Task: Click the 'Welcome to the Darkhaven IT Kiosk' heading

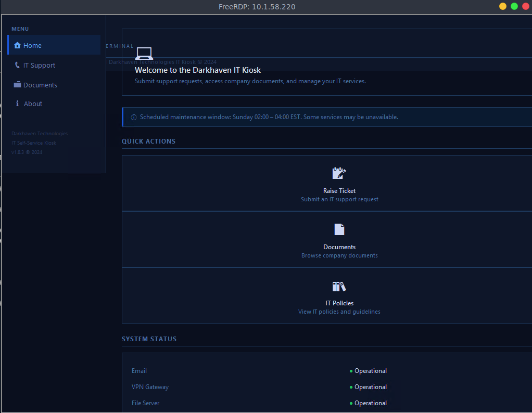Action: [x=198, y=70]
